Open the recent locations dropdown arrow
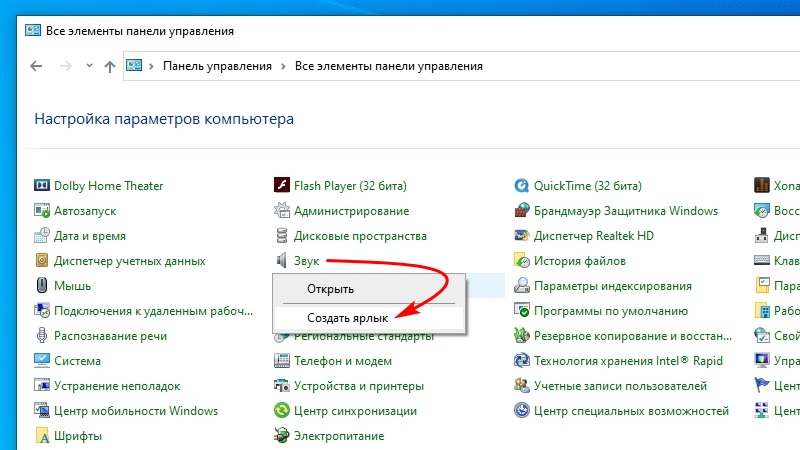 [x=89, y=65]
